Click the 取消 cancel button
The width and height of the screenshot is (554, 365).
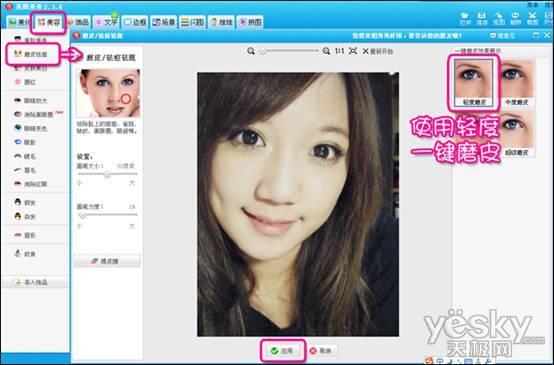point(321,351)
